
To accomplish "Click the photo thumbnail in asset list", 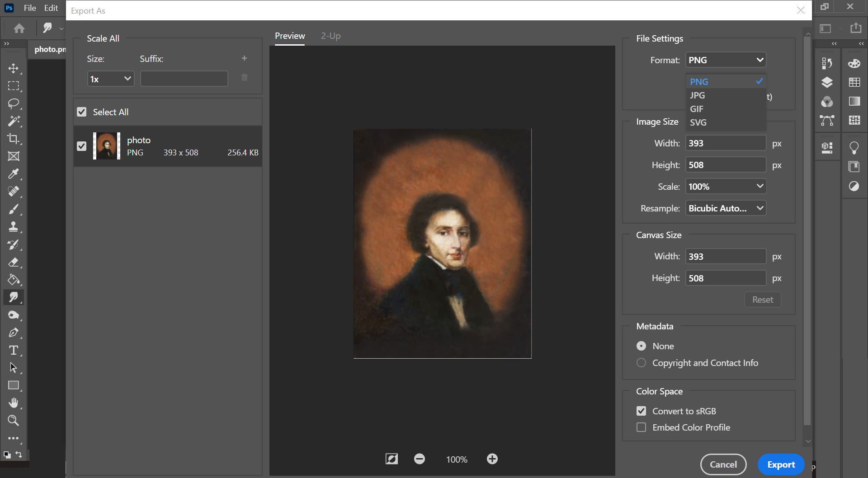I will [107, 146].
